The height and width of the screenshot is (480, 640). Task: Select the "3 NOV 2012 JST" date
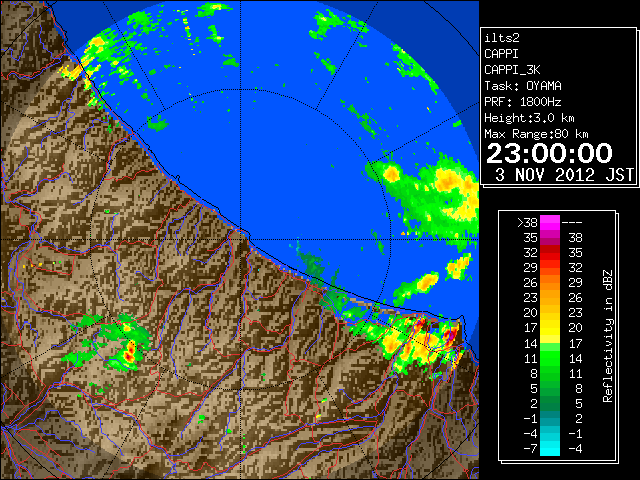click(564, 175)
